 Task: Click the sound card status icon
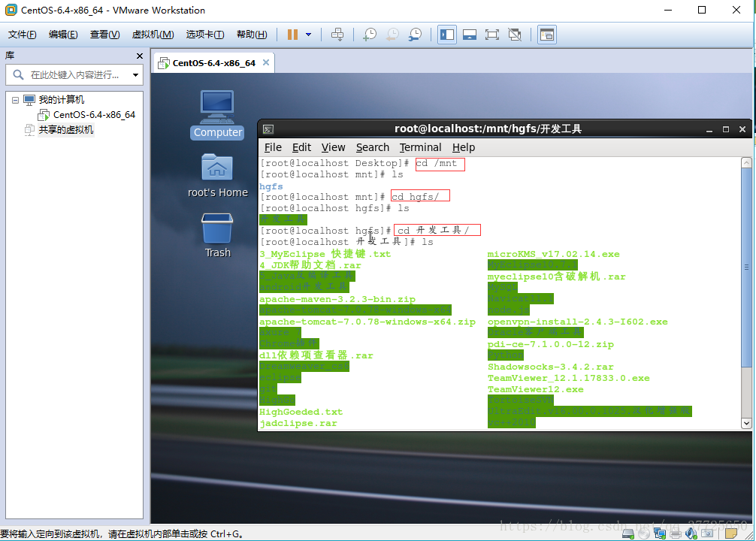(691, 533)
